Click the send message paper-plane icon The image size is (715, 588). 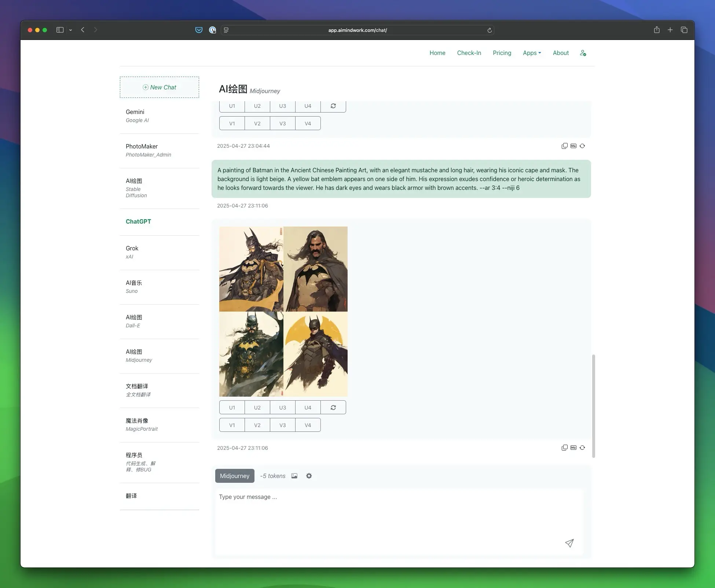569,543
